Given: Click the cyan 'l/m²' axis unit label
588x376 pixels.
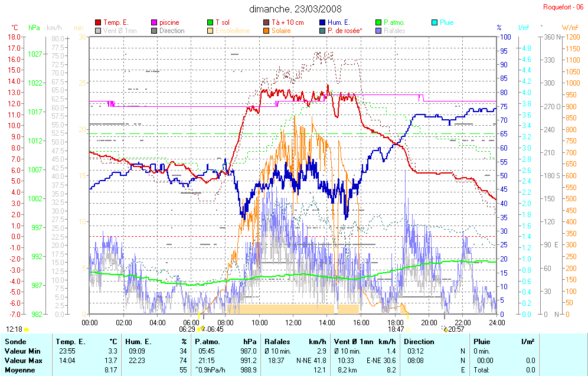Looking at the screenshot, I should pos(524,28).
